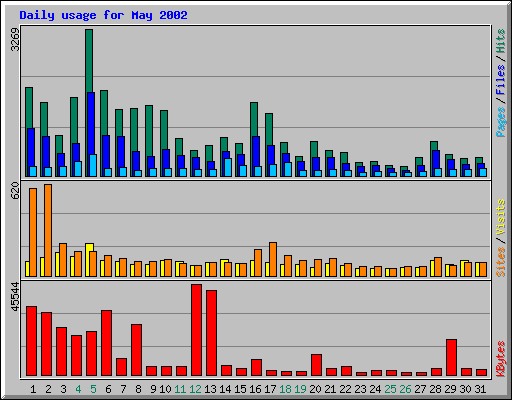This screenshot has width=512, height=400.
Task: Click the Files legend label
Action: (500, 80)
